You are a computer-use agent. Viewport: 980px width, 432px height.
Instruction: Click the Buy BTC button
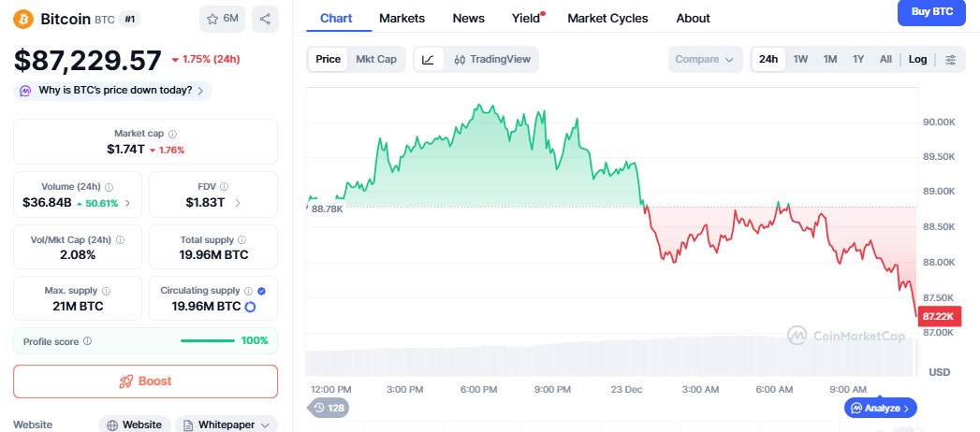pyautogui.click(x=930, y=12)
